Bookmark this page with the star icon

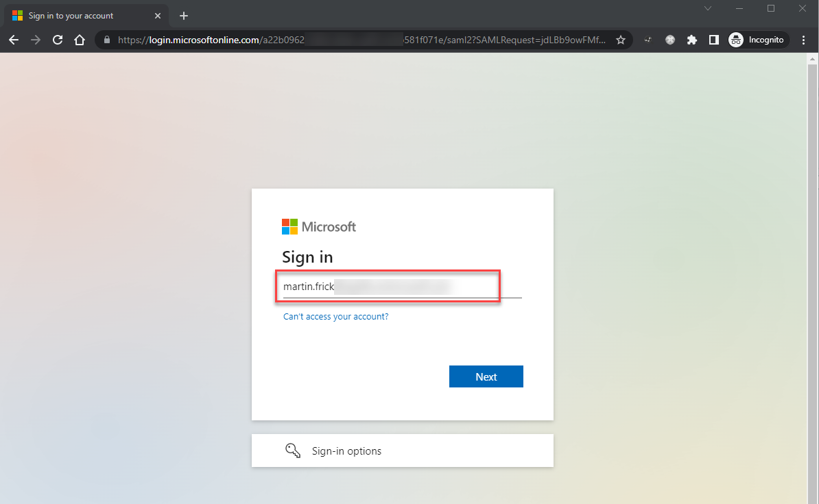point(621,40)
